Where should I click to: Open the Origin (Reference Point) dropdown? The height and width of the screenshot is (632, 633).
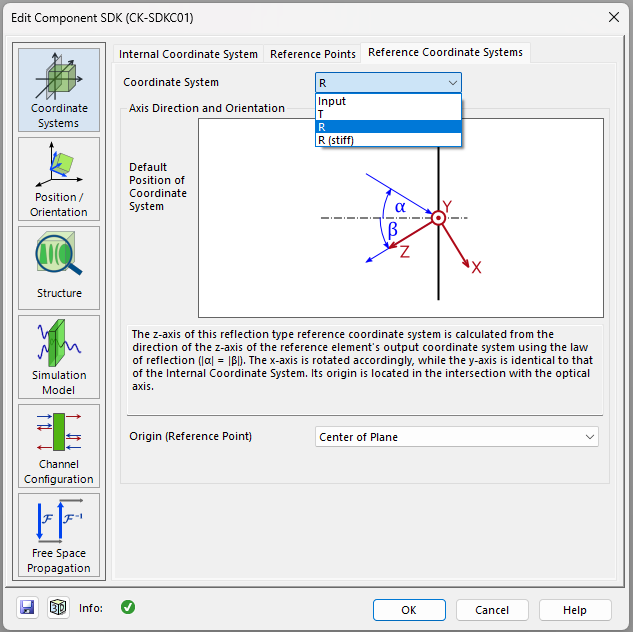click(457, 437)
